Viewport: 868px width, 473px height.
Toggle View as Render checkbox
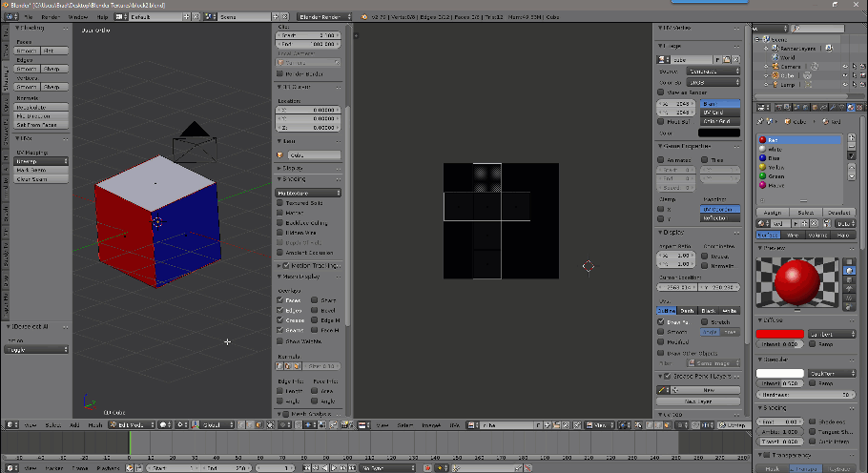pos(661,93)
